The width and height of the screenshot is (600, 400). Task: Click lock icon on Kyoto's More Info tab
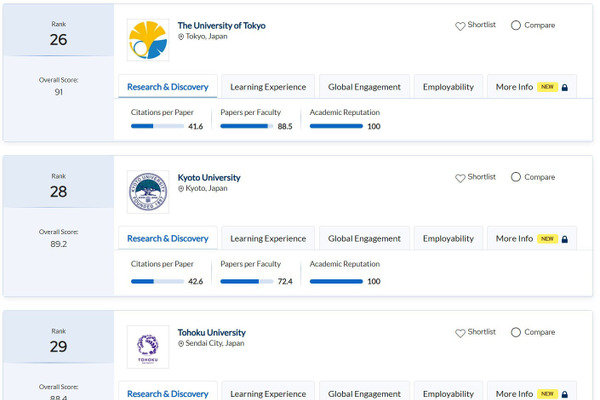pyautogui.click(x=565, y=239)
